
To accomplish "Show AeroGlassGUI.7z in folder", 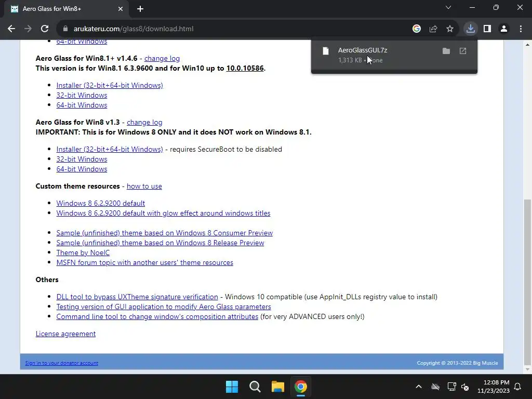I will point(446,51).
